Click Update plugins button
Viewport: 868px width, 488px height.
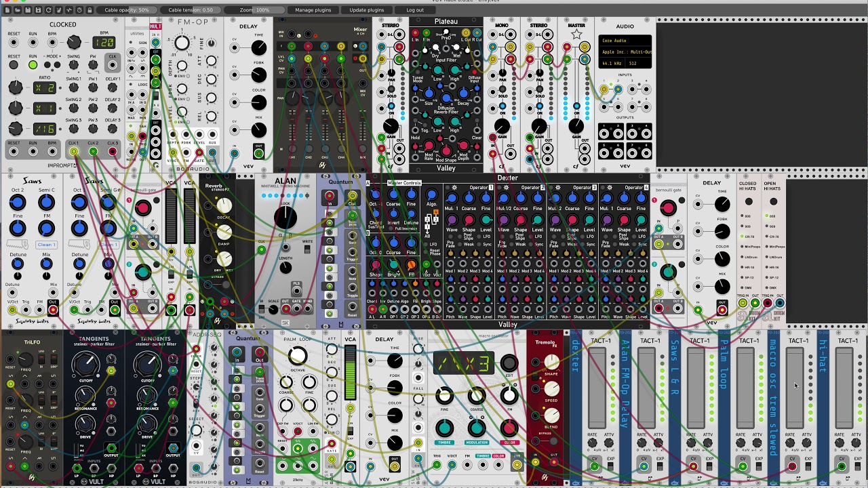point(366,10)
